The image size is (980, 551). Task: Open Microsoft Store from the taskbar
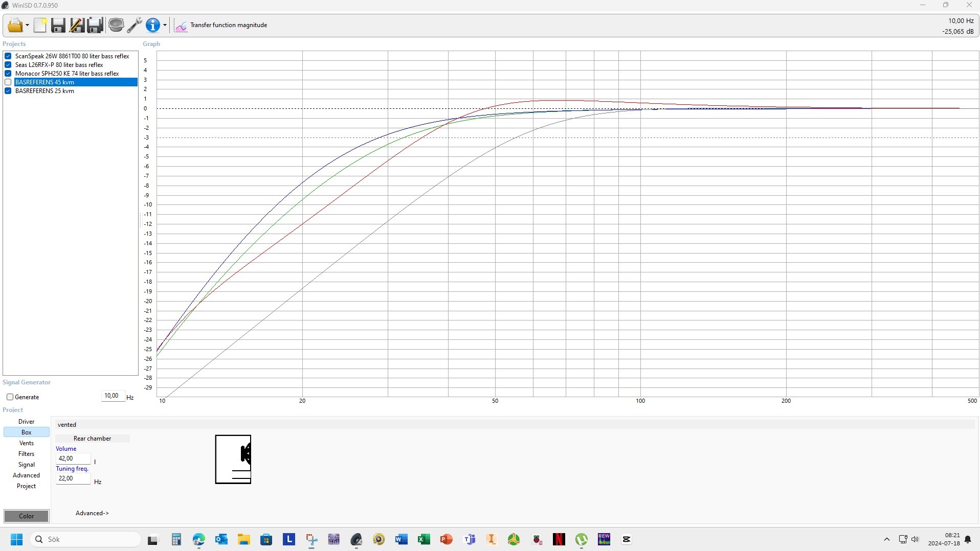tap(266, 539)
